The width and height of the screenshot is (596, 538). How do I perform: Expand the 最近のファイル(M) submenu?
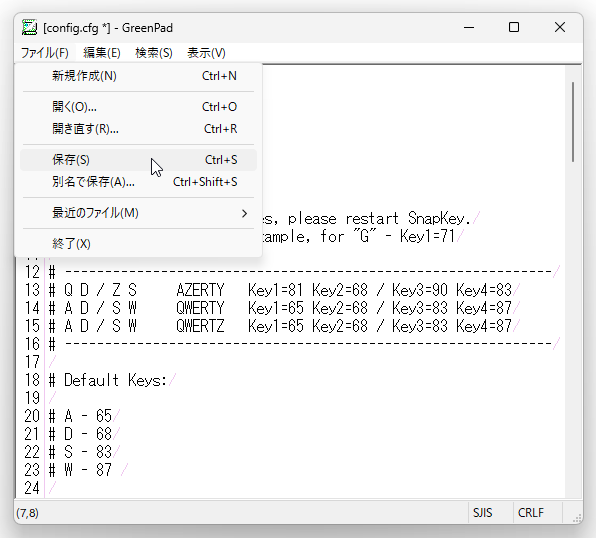coord(138,213)
